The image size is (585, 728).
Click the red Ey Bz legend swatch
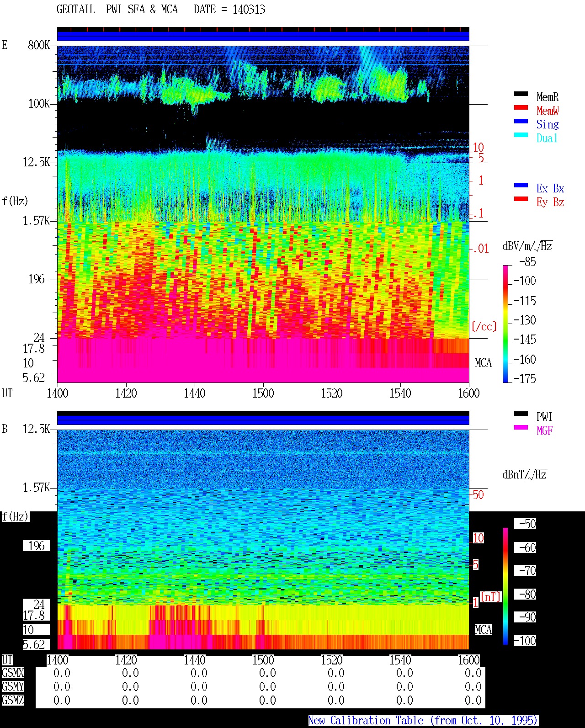point(521,199)
